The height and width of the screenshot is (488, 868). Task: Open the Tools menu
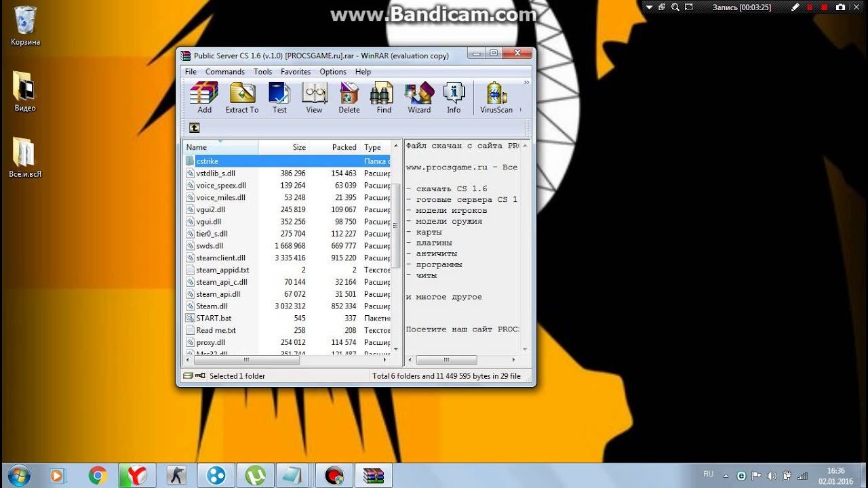262,72
